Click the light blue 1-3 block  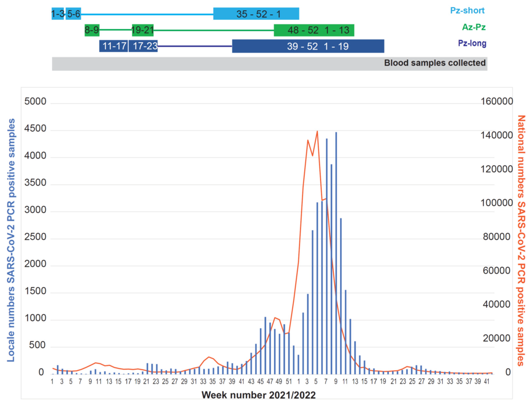[x=58, y=14]
